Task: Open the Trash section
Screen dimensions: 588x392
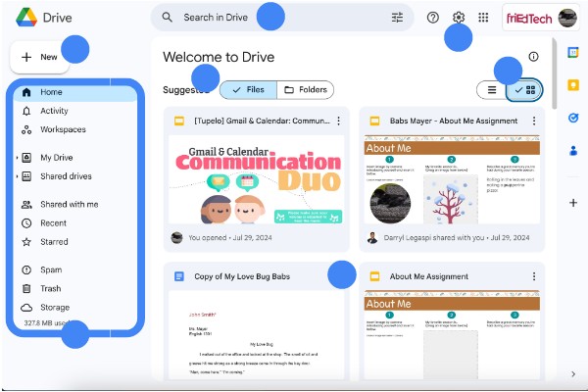Action: click(50, 288)
